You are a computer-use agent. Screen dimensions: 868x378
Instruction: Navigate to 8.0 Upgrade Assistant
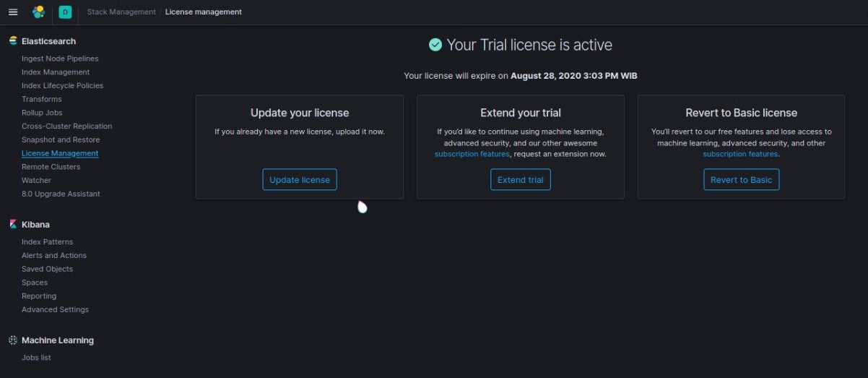click(x=61, y=194)
